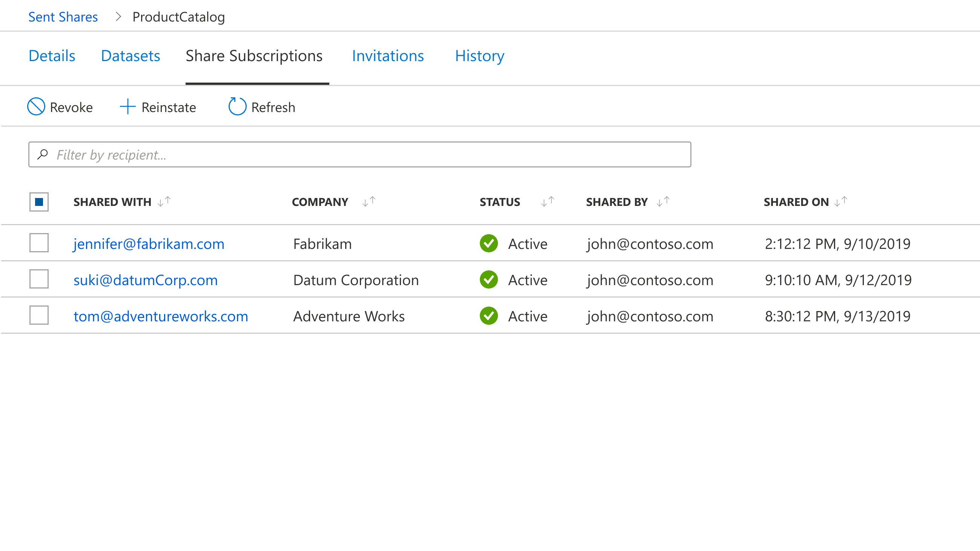Screen dimensions: 980x551
Task: Open the suki@datumCorp.com recipient link
Action: [145, 280]
